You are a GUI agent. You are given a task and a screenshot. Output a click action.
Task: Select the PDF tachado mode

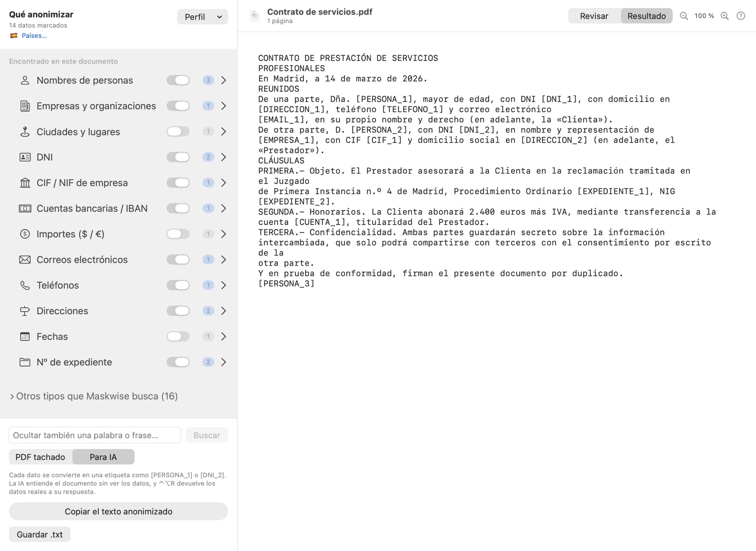click(x=40, y=457)
